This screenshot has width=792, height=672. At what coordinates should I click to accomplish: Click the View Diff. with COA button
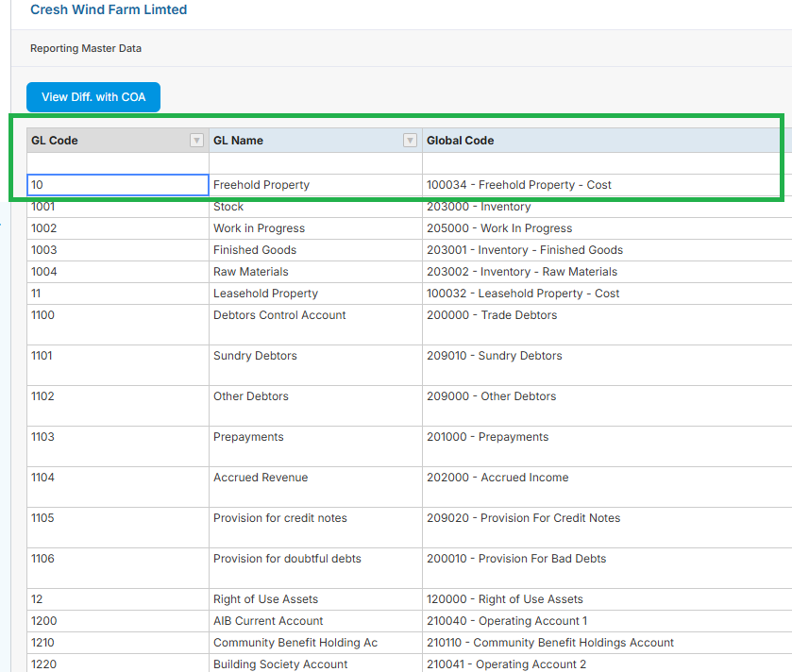click(x=93, y=97)
